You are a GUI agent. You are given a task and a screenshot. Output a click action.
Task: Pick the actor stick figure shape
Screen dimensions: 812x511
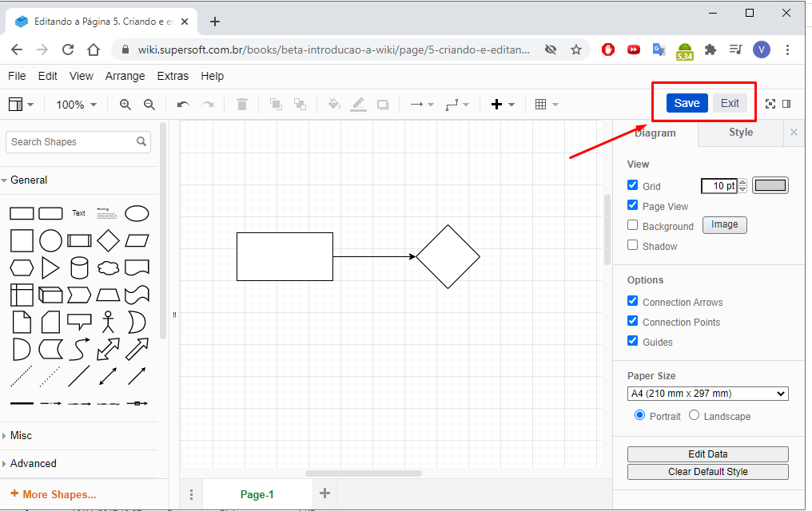pos(108,322)
